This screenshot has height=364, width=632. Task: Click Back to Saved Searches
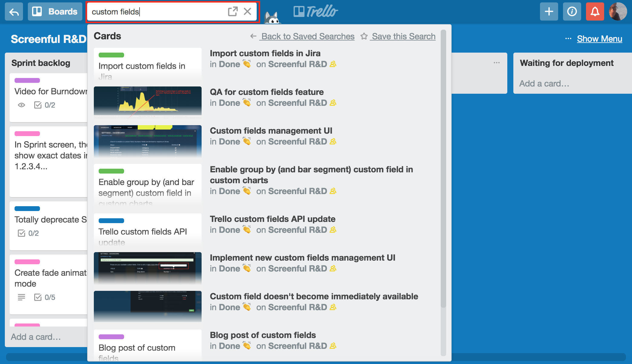pyautogui.click(x=308, y=36)
